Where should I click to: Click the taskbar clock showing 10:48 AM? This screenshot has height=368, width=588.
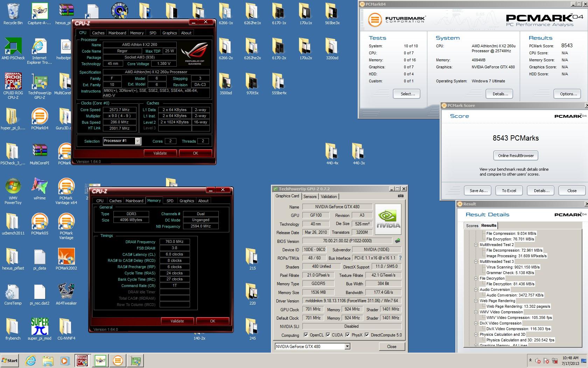[x=570, y=361]
